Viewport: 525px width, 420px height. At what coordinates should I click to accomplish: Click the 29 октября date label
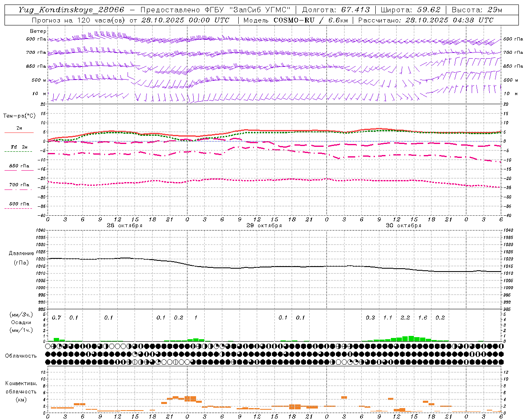coord(264,226)
